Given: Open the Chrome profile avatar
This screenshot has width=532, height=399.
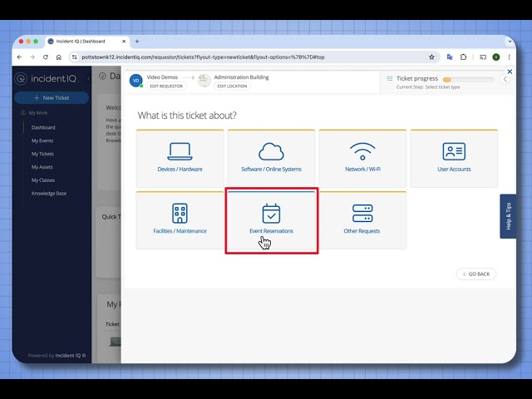Looking at the screenshot, I should tap(496, 57).
